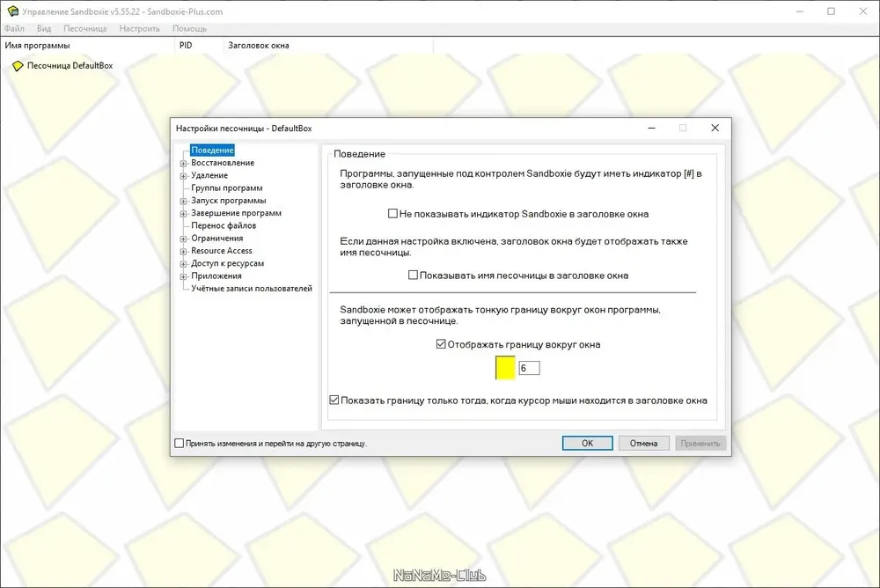
Task: Click the Sandboxie app icon in the title bar
Action: 12,11
